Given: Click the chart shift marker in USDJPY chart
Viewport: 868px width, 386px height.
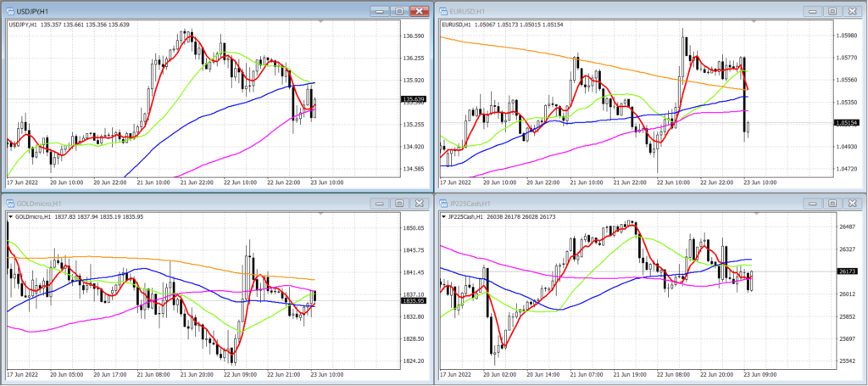Looking at the screenshot, I should pos(321,21).
